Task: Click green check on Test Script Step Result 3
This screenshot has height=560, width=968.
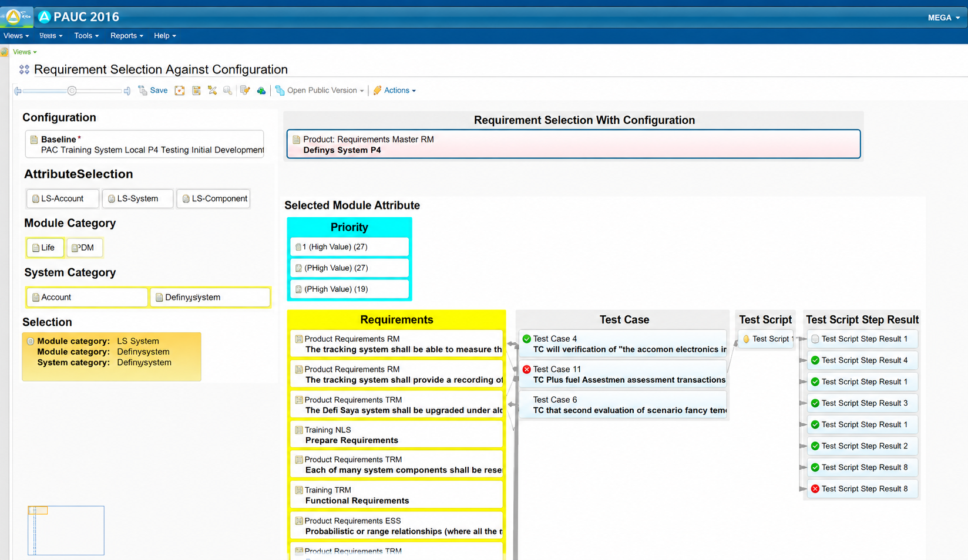Action: (815, 403)
